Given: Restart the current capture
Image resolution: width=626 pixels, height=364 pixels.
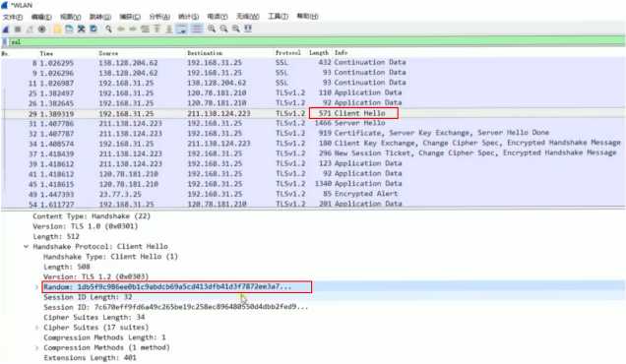Looking at the screenshot, I should pyautogui.click(x=30, y=30).
